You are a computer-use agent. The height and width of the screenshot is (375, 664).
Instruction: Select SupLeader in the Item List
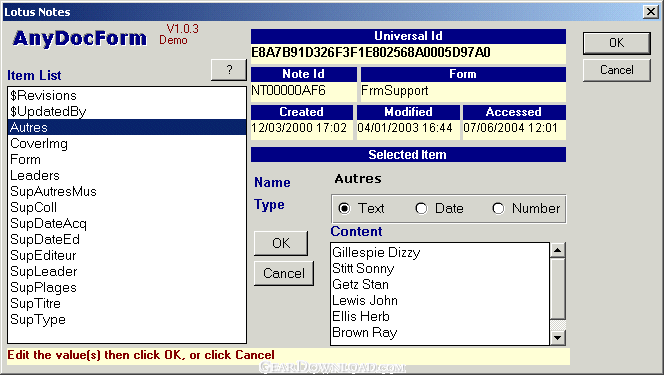point(127,271)
